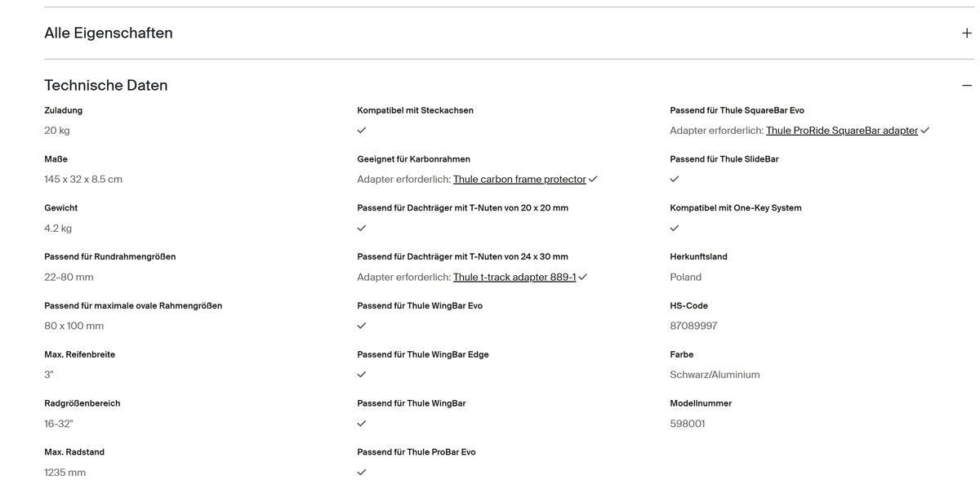This screenshot has height=489, width=980.
Task: Open the Thule ProRide SquareBar adapter link
Action: (x=842, y=130)
